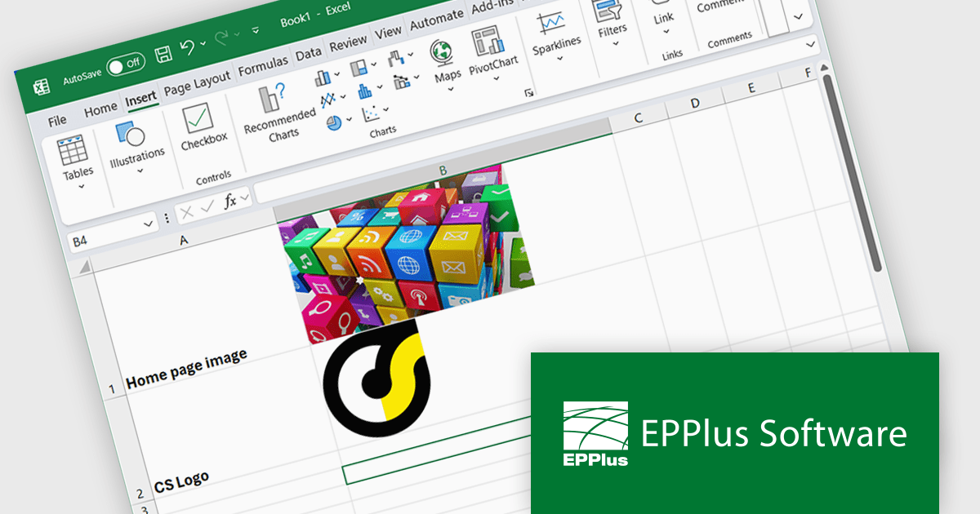
Task: Insert a Hierarchy treemap chart
Action: [359, 67]
